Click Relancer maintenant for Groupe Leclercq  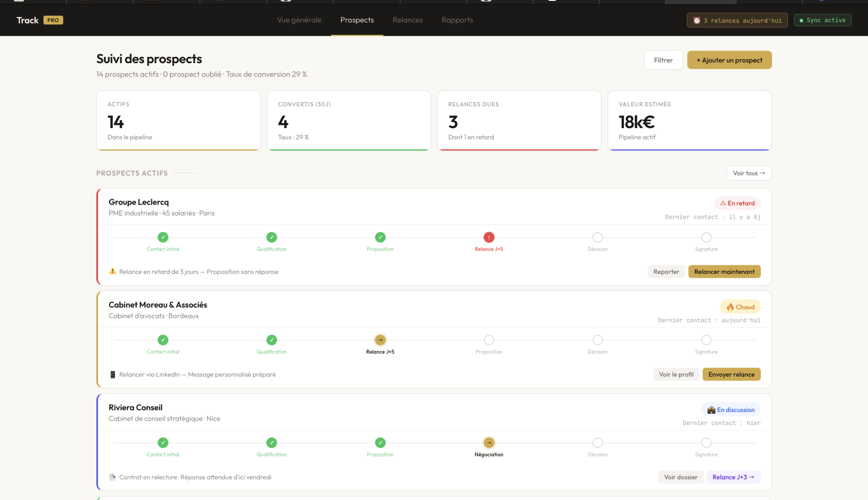coord(724,271)
